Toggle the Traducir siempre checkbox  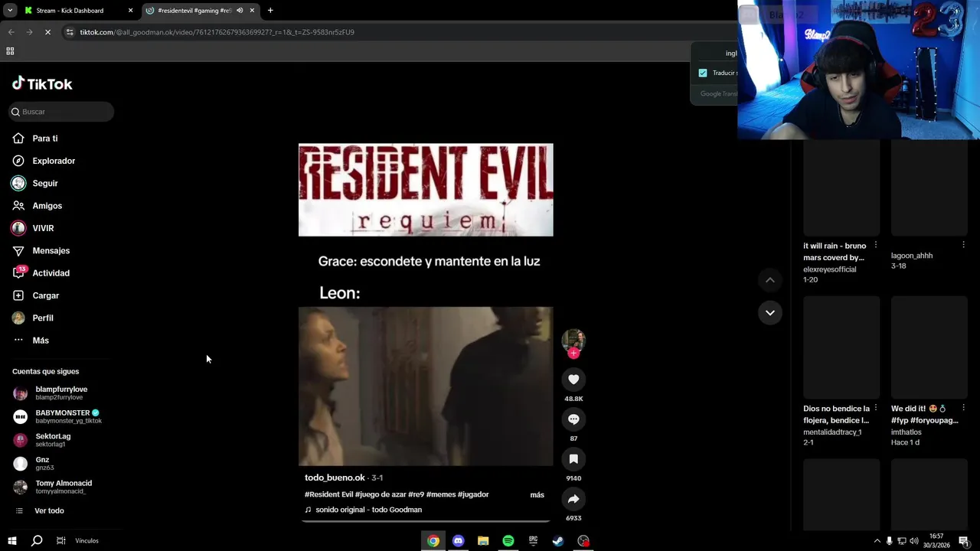tap(703, 73)
